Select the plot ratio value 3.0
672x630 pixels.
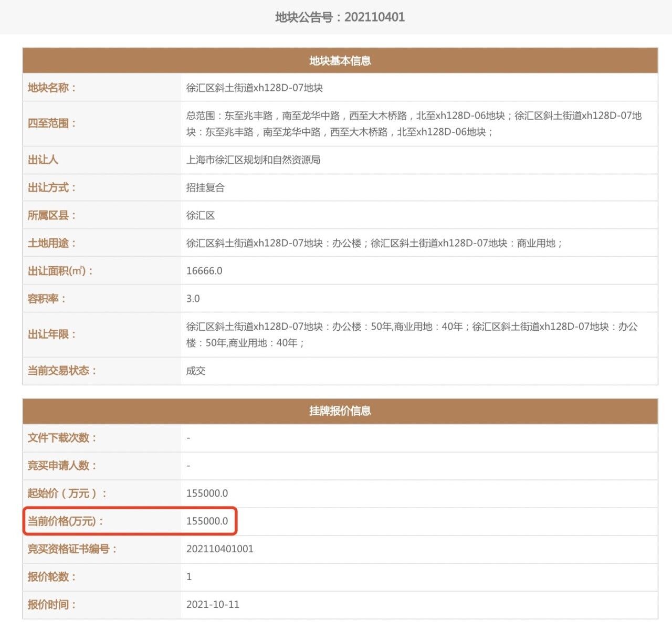[x=193, y=299]
